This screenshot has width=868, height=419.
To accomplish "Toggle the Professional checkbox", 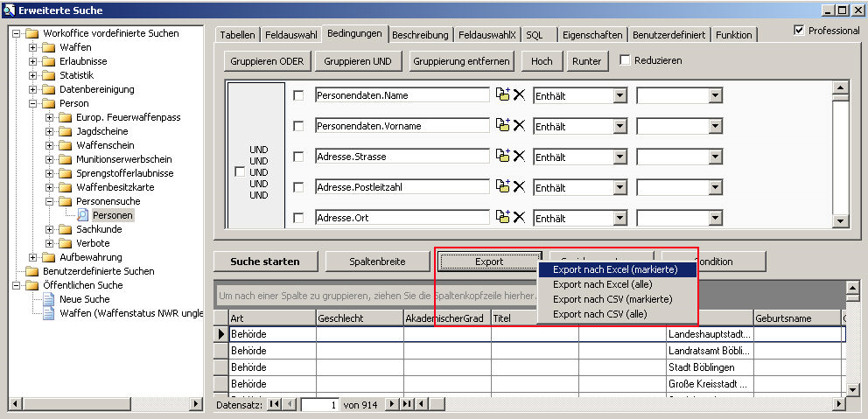I will pyautogui.click(x=799, y=31).
